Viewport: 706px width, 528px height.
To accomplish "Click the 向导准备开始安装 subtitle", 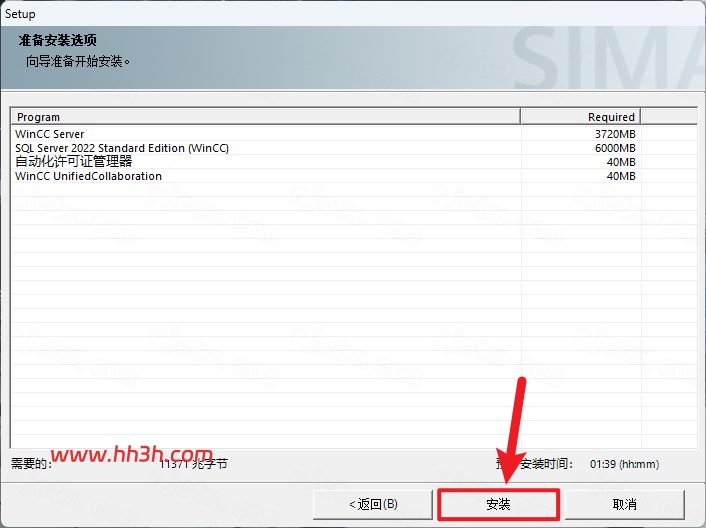I will (78, 61).
